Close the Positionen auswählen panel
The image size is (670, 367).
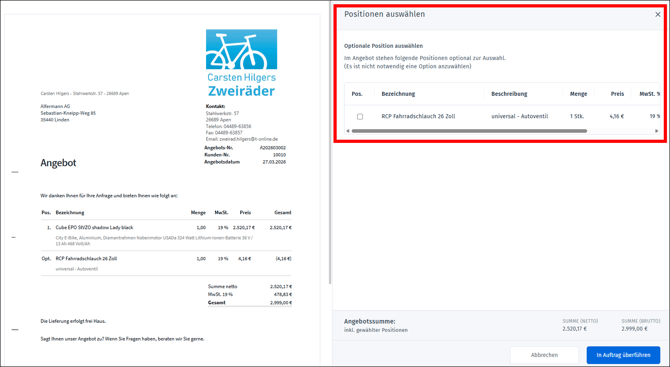658,15
